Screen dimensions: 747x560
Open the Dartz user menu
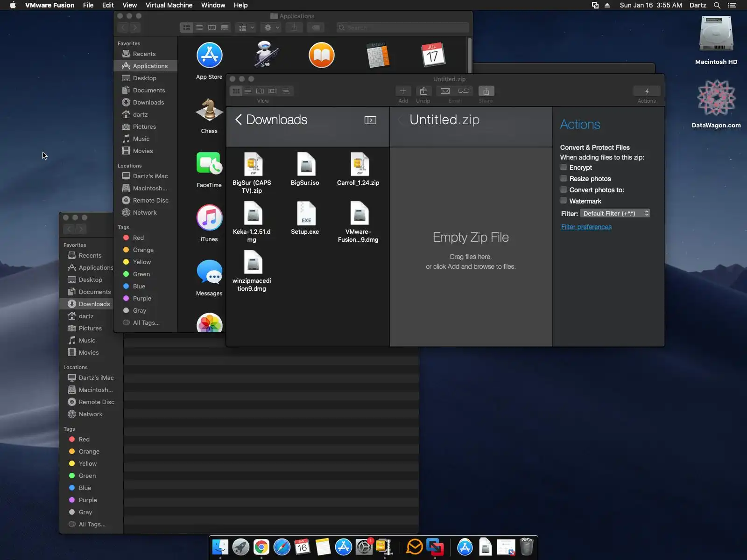(698, 5)
